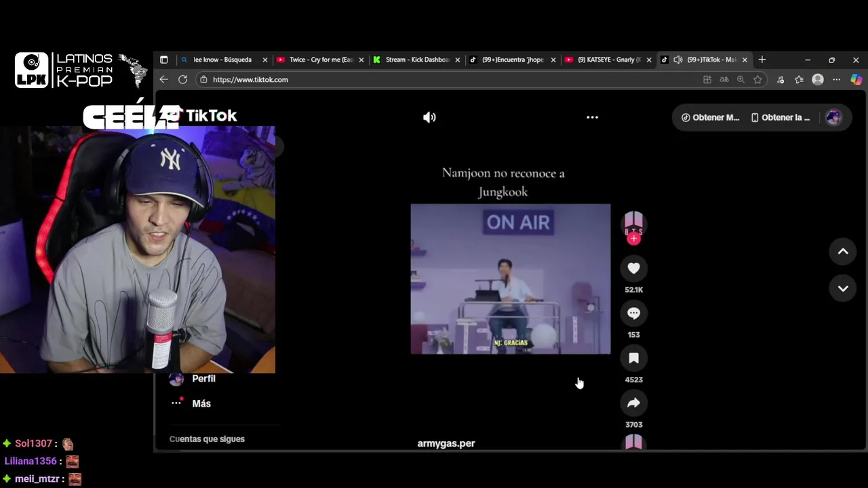This screenshot has height=488, width=868.
Task: Add page to favorites with star
Action: [757, 79]
